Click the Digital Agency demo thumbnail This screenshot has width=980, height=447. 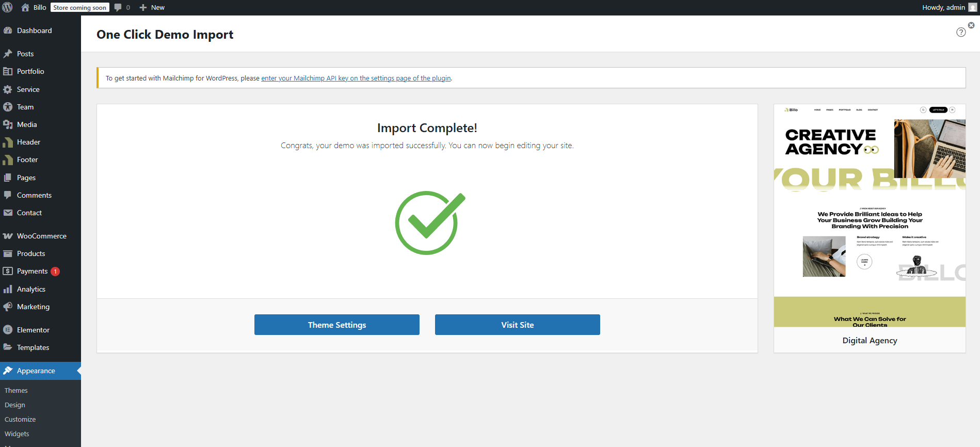(869, 216)
